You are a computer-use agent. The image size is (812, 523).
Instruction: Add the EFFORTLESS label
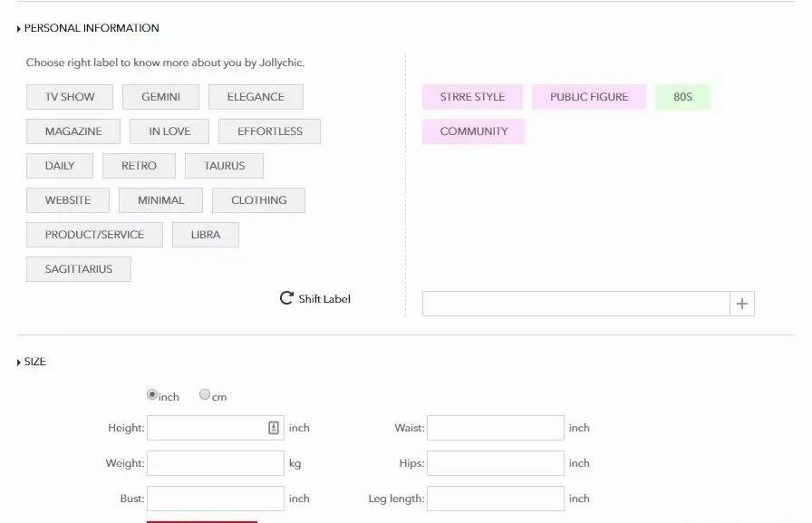(270, 131)
